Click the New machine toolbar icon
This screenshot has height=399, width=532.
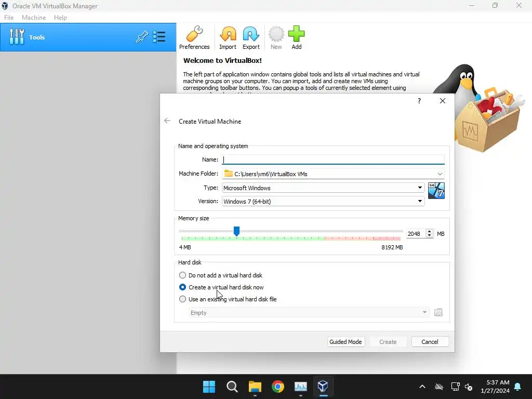tap(276, 37)
